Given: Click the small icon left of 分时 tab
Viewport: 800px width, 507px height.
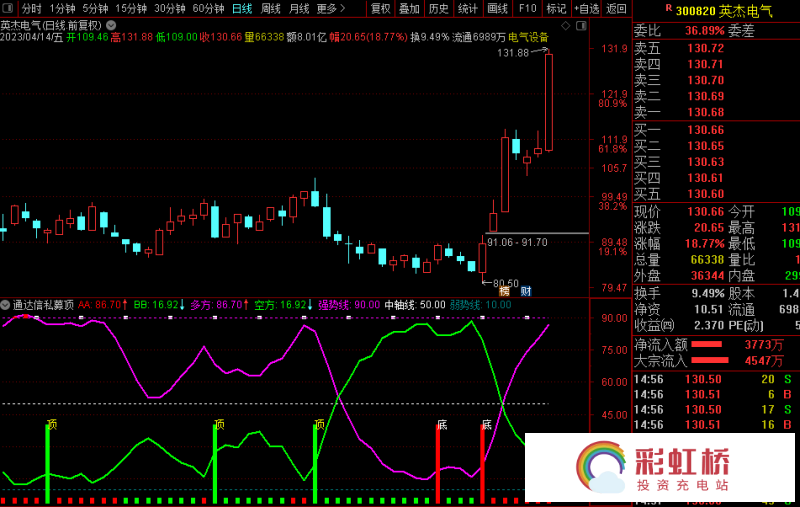Looking at the screenshot, I should [10, 9].
